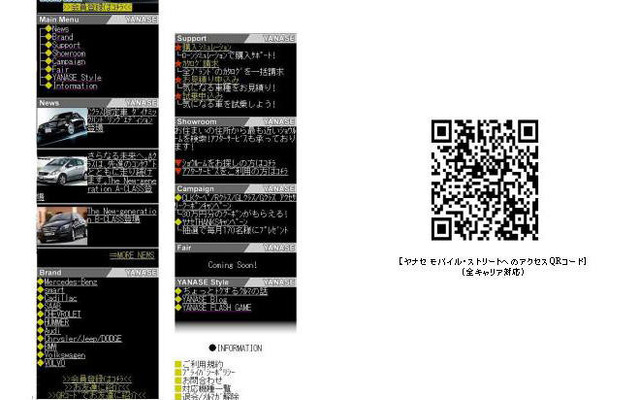The width and height of the screenshot is (640, 400).
Task: Open the カタログ請求 support link
Action: [200, 64]
